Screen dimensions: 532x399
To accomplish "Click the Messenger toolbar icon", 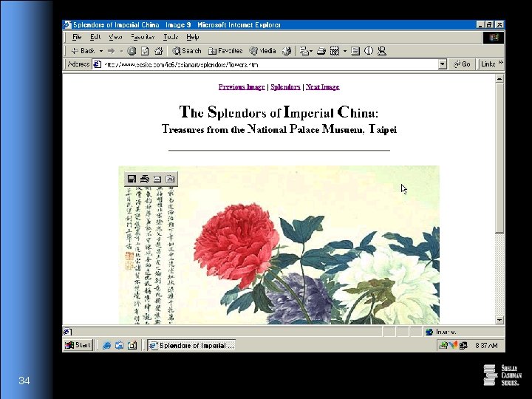I will point(382,51).
